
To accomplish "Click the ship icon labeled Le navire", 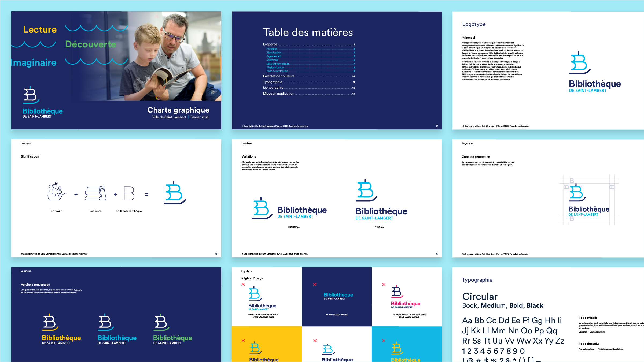I will [56, 192].
